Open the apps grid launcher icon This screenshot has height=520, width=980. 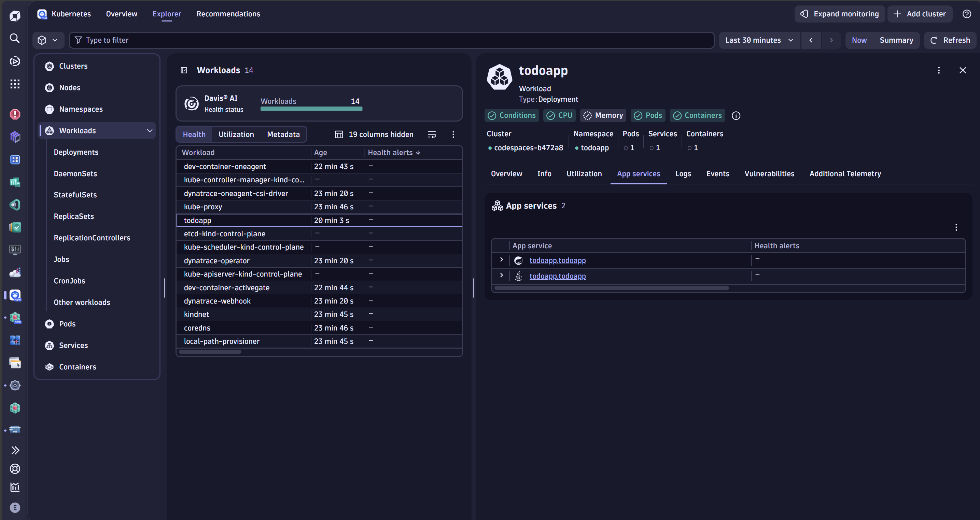click(15, 84)
